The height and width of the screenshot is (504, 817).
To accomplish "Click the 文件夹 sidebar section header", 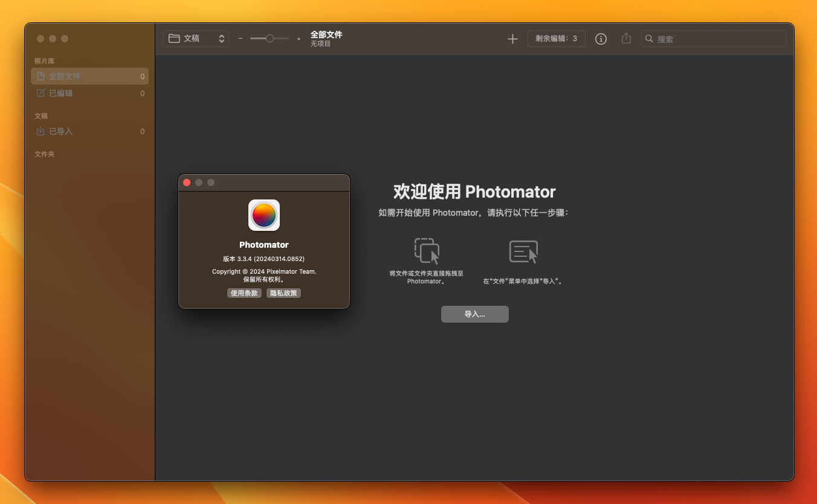I will coord(45,154).
